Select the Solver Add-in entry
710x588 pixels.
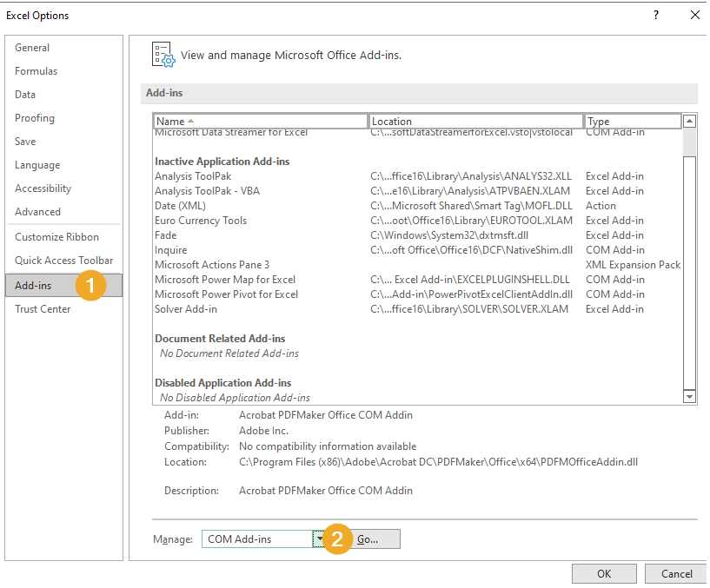tap(186, 308)
